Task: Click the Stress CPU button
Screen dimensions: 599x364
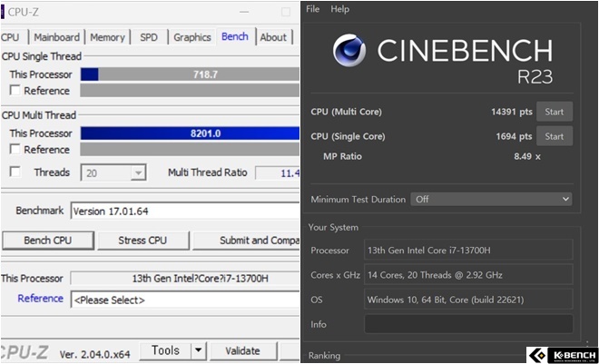Action: coord(142,241)
